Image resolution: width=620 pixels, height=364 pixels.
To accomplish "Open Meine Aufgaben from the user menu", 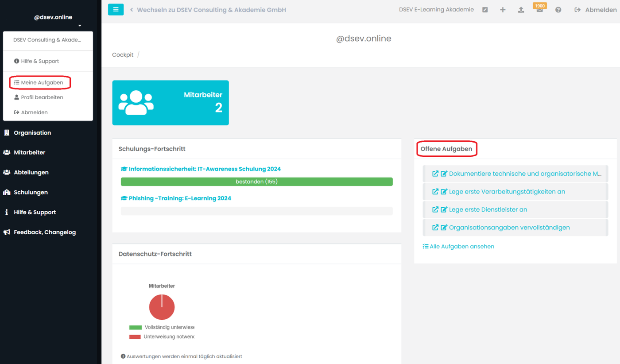I will (x=39, y=82).
